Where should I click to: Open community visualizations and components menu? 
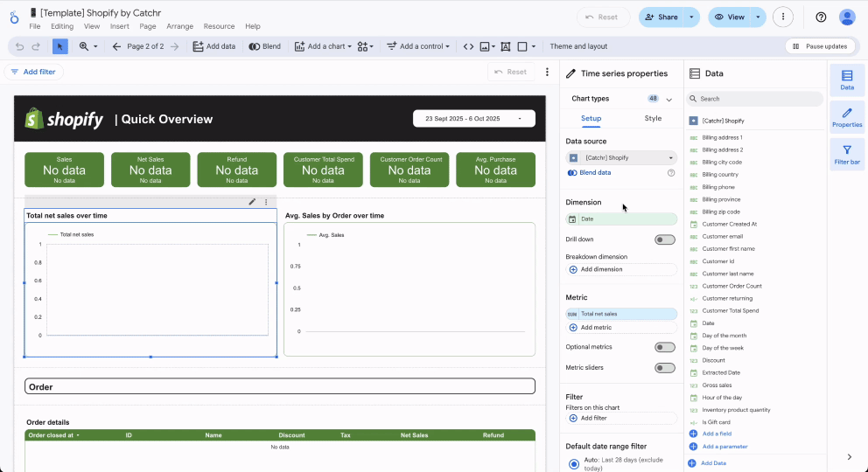click(366, 46)
